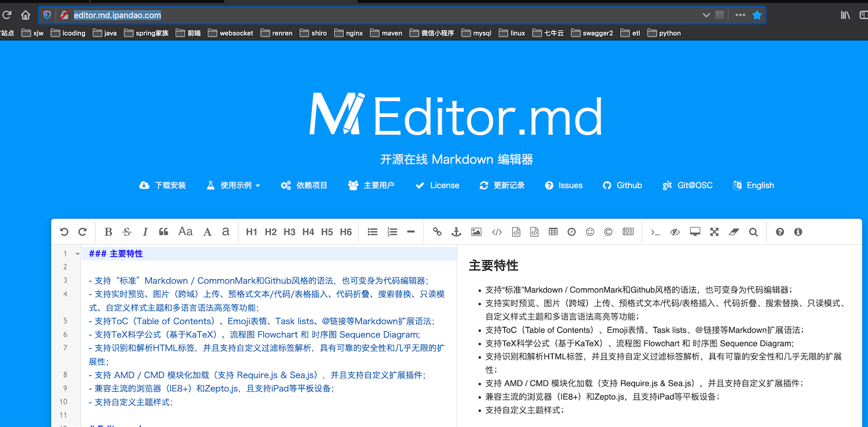This screenshot has width=868, height=427.
Task: Redo the last undone edit
Action: click(83, 232)
